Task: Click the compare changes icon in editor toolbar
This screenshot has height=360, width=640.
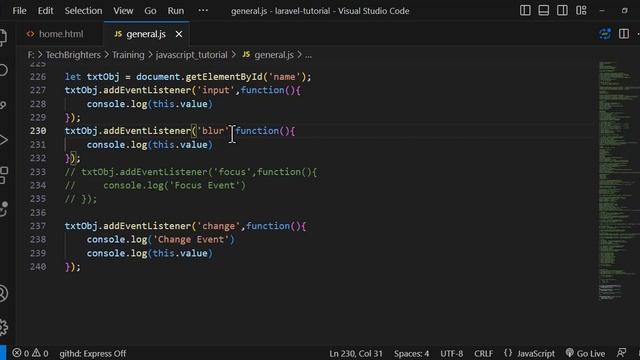Action: coord(605,34)
